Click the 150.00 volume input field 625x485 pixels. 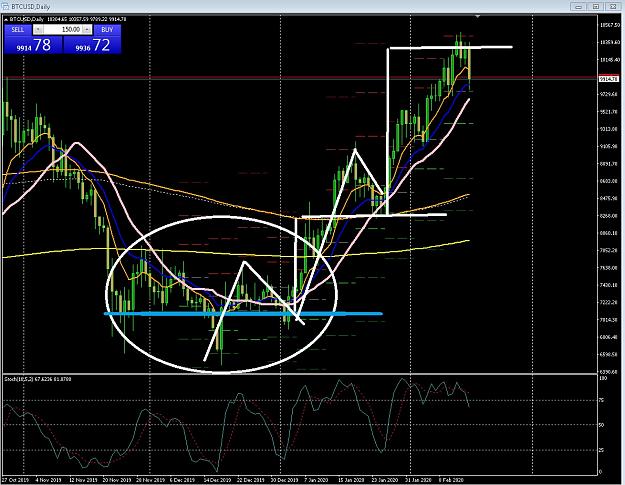click(x=62, y=29)
